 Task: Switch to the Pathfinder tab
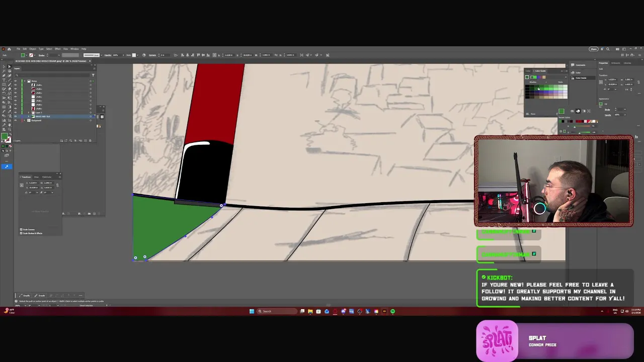click(47, 177)
